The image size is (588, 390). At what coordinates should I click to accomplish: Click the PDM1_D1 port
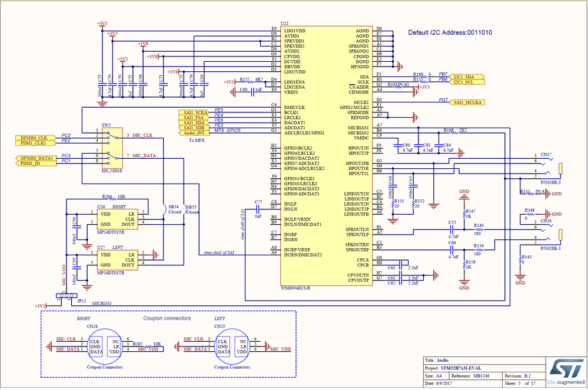36,164
